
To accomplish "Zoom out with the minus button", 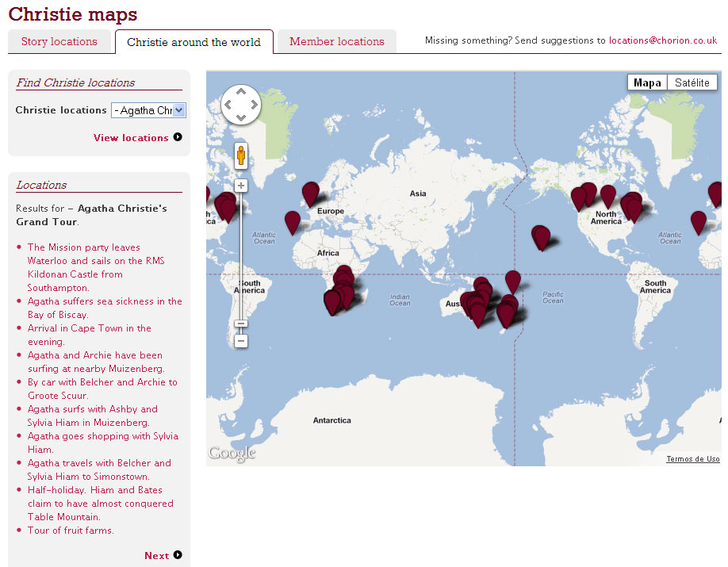I will coord(241,341).
